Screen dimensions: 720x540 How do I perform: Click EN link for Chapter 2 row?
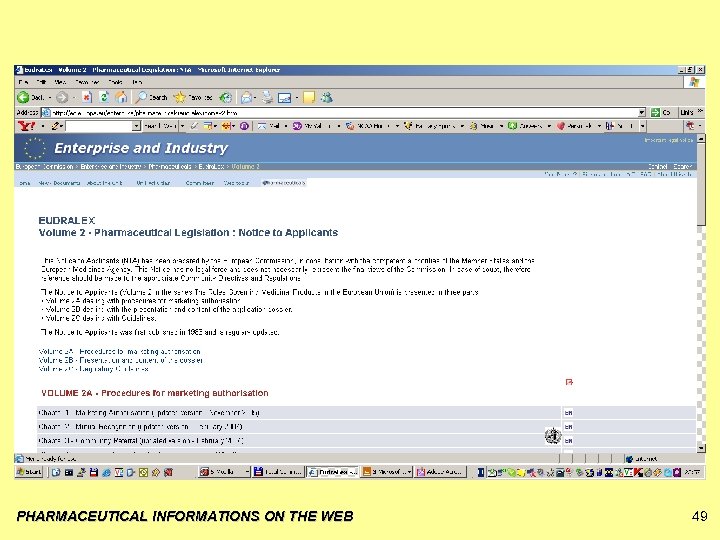click(568, 427)
